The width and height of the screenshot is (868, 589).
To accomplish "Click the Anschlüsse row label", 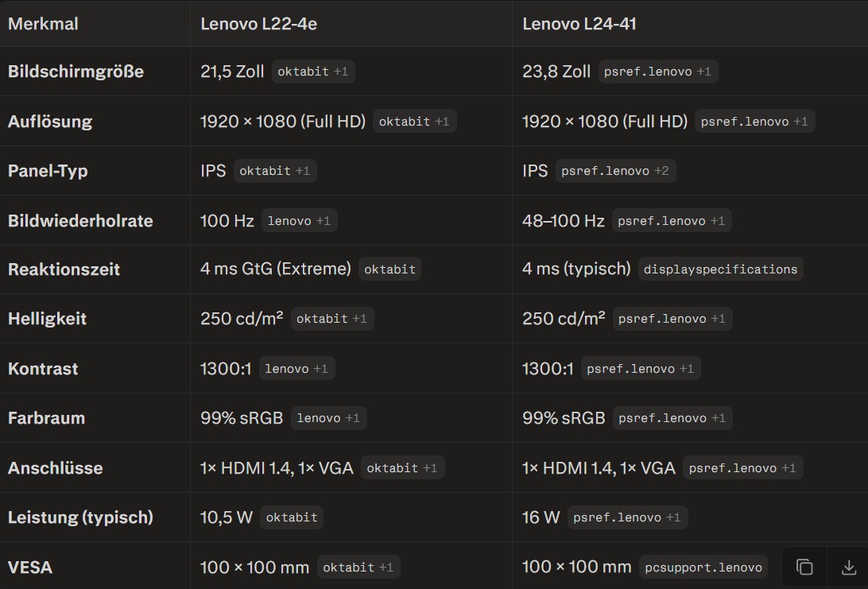I will point(56,467).
